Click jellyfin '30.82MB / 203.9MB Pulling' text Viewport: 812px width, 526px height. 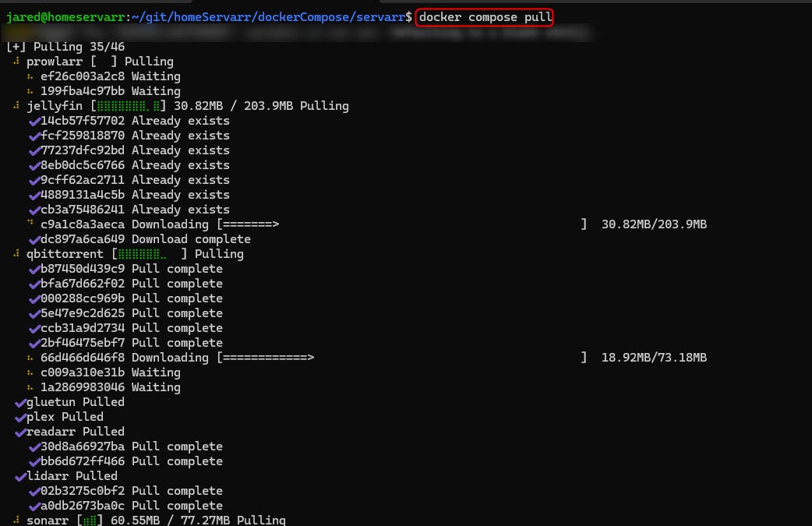[x=261, y=106]
